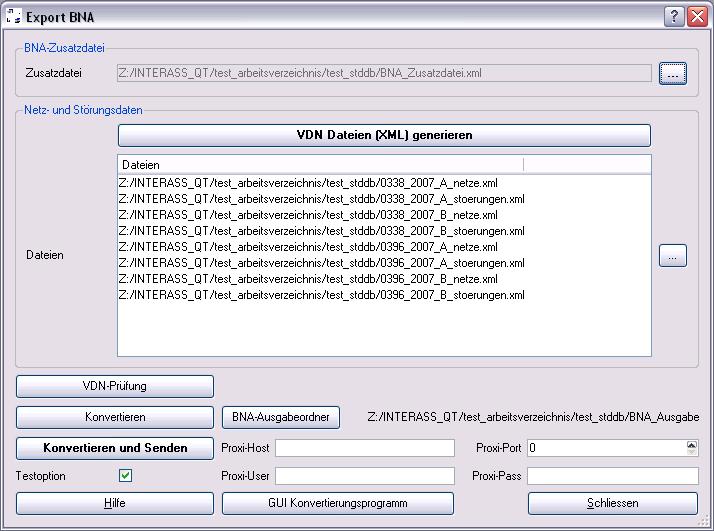Click the Dateien column header

pyautogui.click(x=321, y=165)
